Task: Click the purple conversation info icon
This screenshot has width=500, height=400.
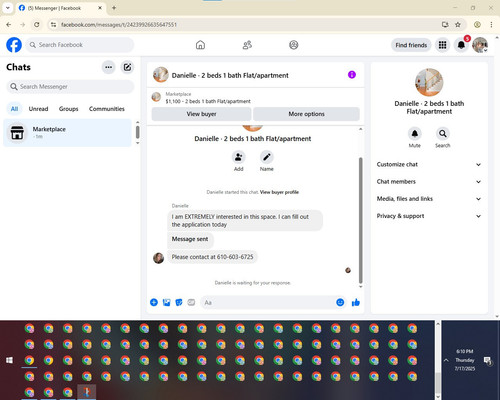Action: [352, 75]
